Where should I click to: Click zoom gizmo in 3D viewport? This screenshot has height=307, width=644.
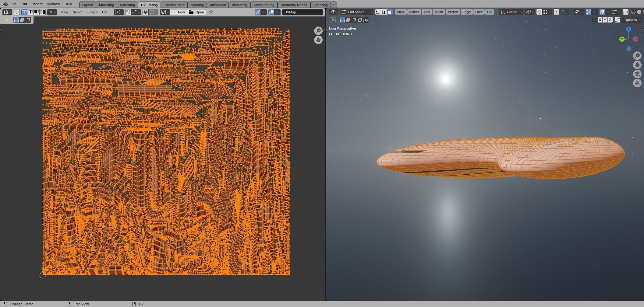pos(637,55)
